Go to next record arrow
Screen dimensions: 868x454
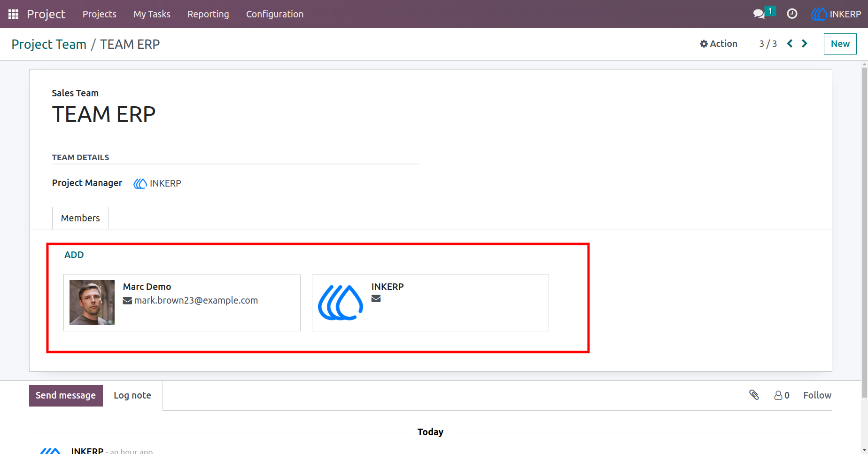pyautogui.click(x=805, y=44)
